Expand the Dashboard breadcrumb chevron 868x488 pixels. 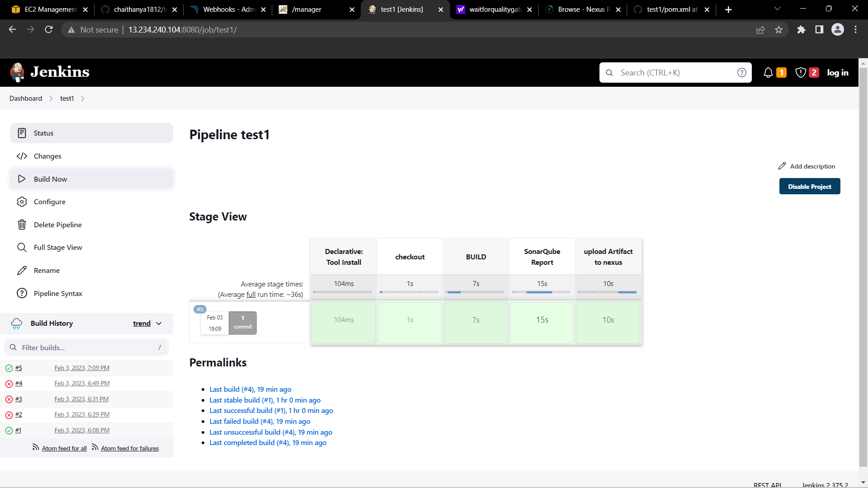pos(51,99)
